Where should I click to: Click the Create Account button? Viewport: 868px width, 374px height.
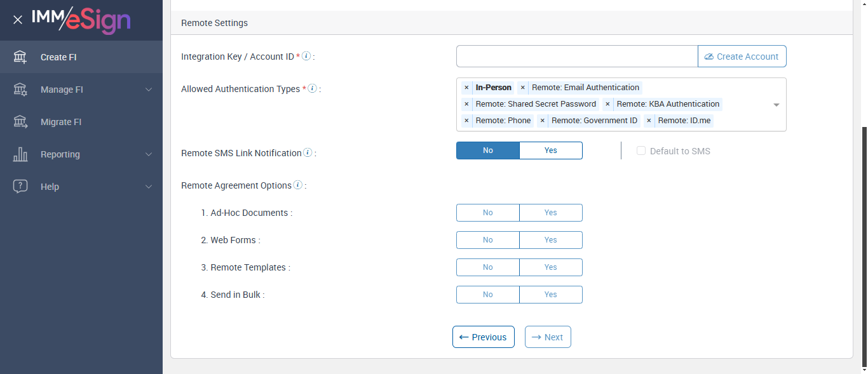click(742, 57)
